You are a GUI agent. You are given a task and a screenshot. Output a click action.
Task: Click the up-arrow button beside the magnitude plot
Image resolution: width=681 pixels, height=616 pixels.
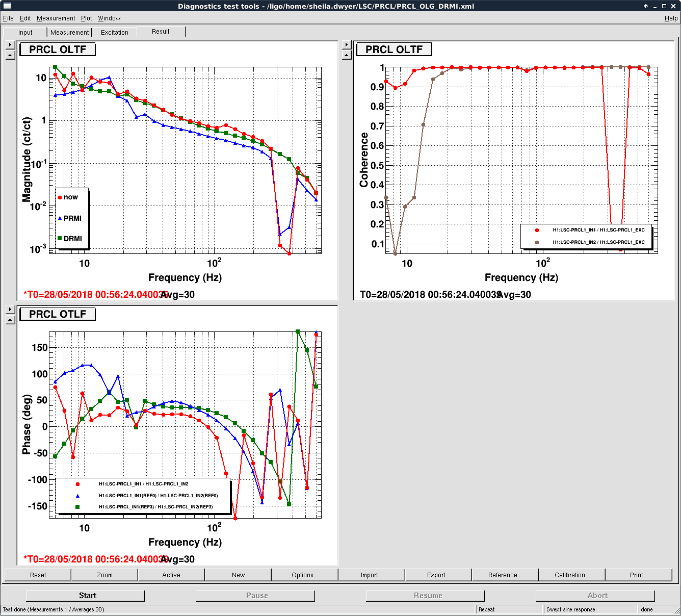click(10, 55)
